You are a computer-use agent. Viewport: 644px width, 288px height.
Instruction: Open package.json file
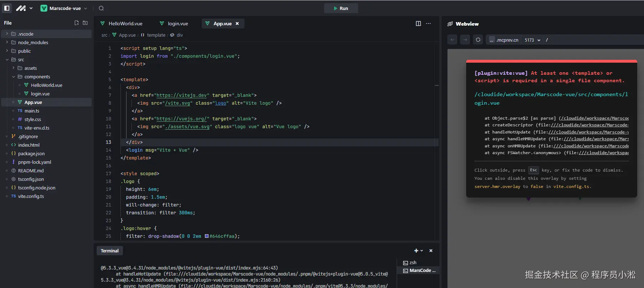click(x=46, y=153)
